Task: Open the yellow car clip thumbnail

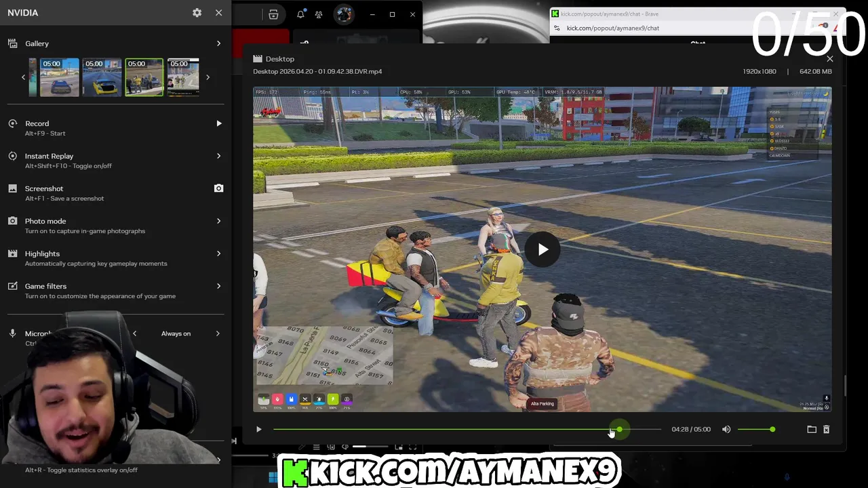Action: click(x=102, y=77)
